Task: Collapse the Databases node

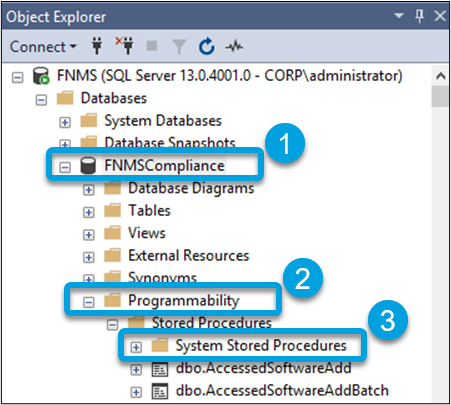Action: coord(41,100)
